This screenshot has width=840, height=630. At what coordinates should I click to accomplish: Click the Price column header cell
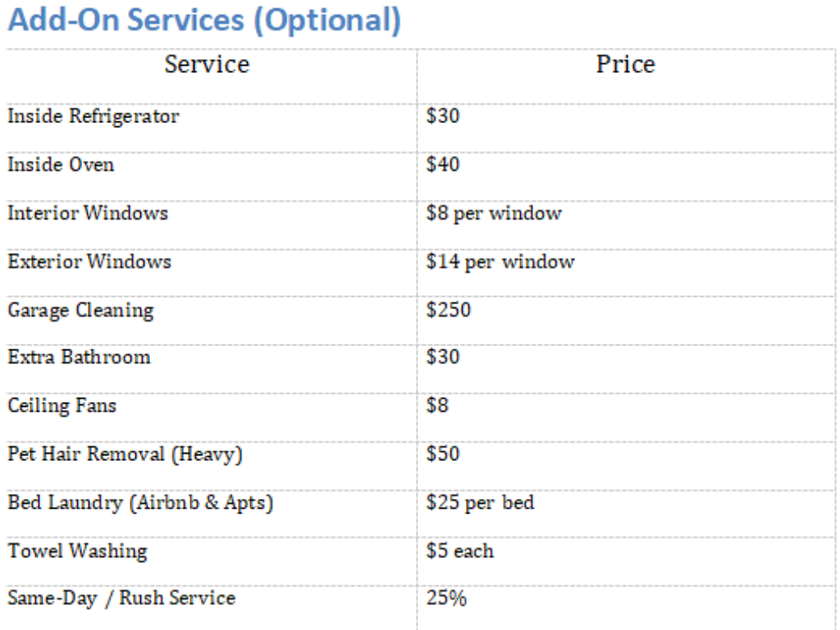pos(625,64)
